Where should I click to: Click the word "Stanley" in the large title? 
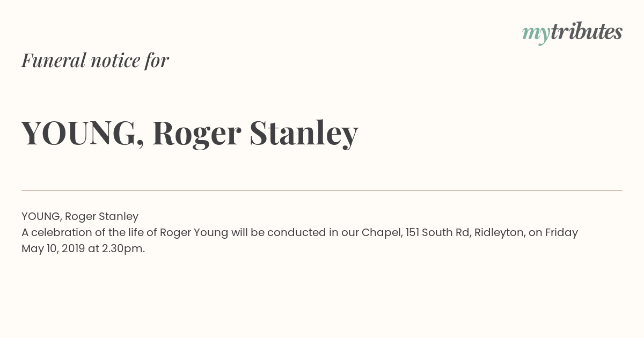coord(303,134)
